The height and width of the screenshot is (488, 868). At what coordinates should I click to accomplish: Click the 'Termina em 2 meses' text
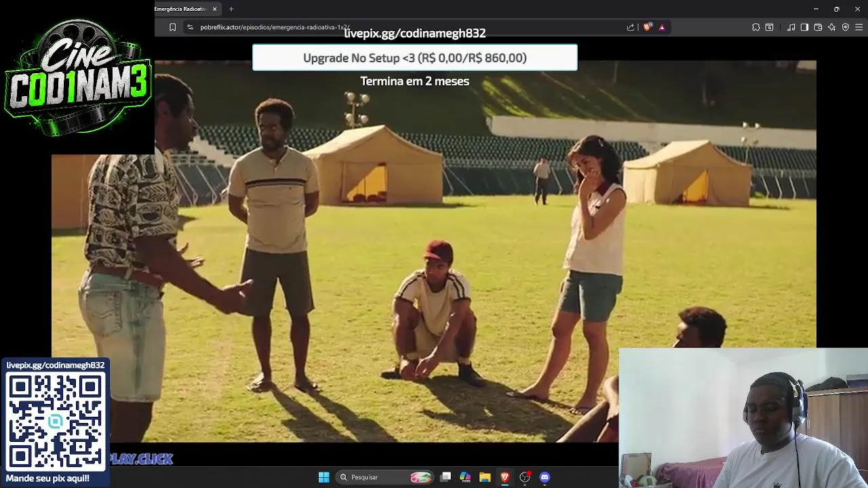pos(415,81)
